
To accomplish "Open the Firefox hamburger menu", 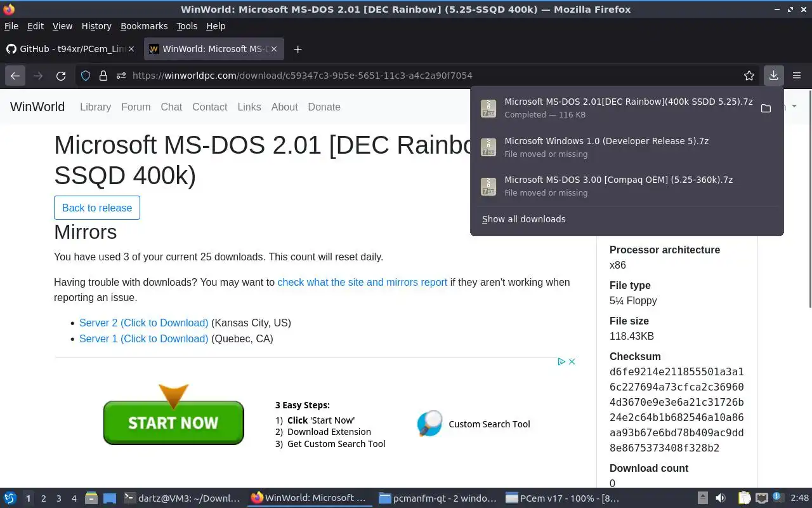I will coord(797,76).
